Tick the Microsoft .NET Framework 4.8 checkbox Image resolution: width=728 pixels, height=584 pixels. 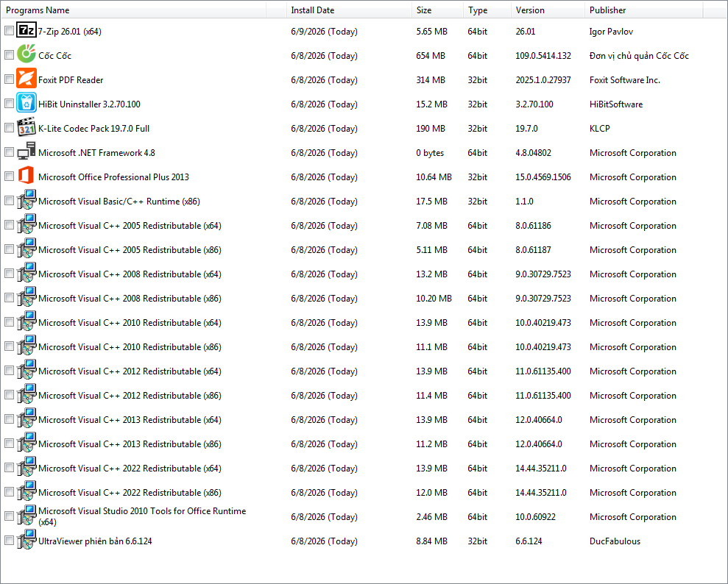click(10, 152)
